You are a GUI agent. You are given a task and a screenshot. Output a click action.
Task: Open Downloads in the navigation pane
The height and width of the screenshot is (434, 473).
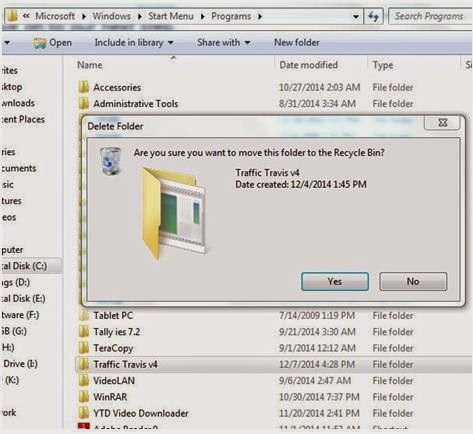pyautogui.click(x=18, y=103)
